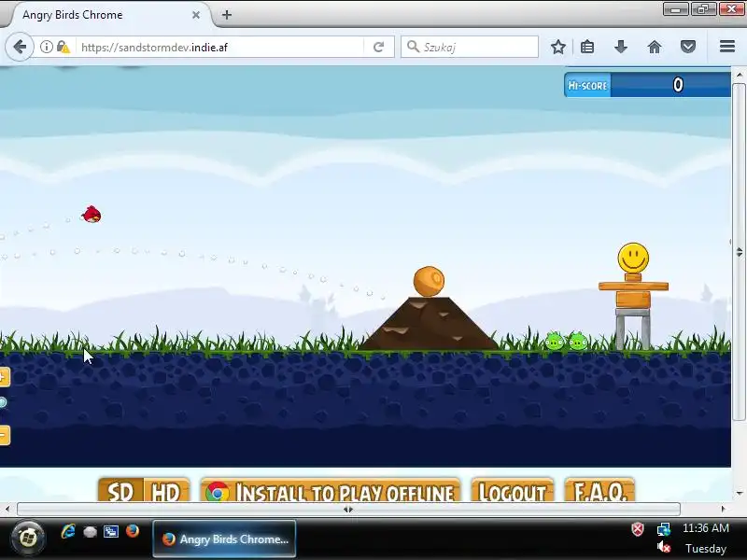Click the magnifier icon in the search box

[x=413, y=47]
